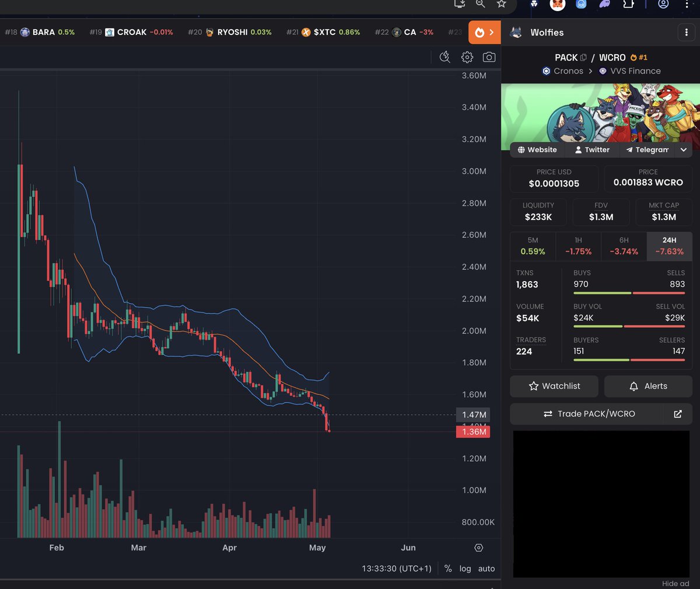Click the buys versus sells ratio bar
700x589 pixels.
tap(629, 293)
